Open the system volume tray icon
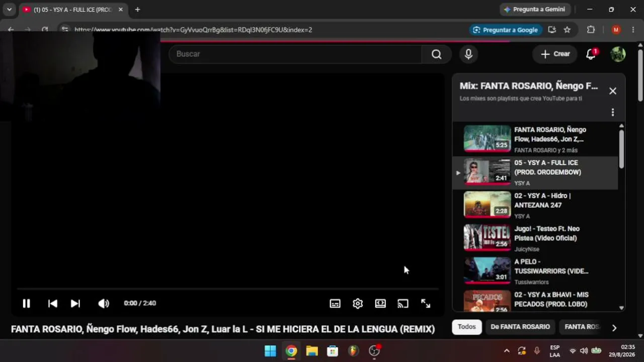 click(x=584, y=351)
